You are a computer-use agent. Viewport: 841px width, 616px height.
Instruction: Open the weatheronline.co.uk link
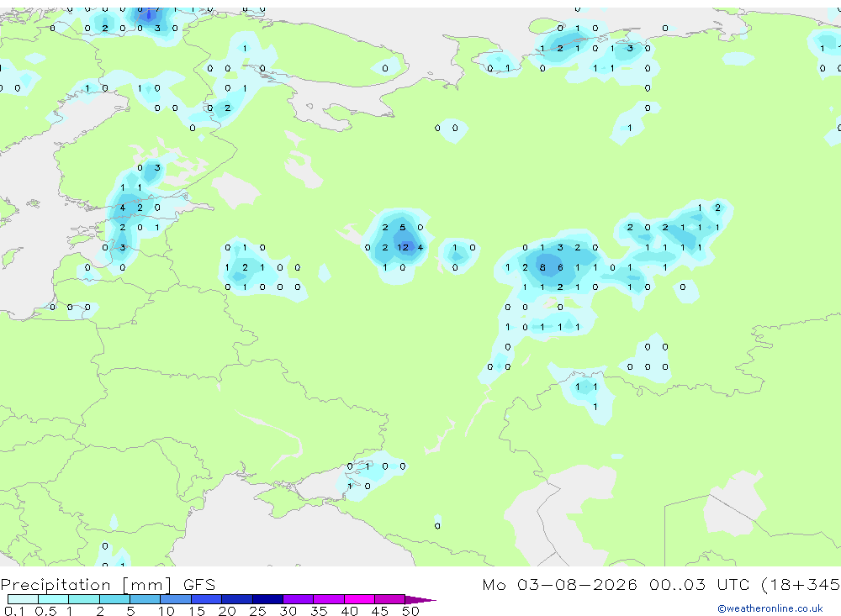point(770,608)
